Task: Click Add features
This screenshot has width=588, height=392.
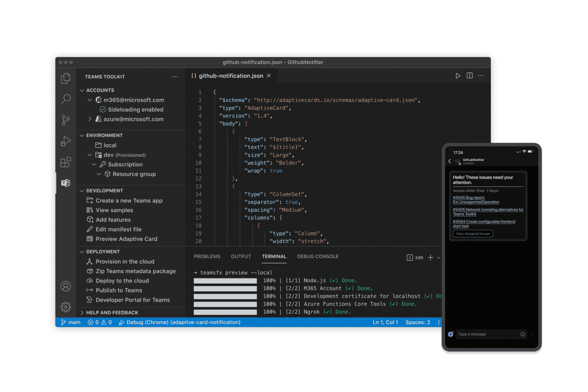Action: (x=109, y=220)
